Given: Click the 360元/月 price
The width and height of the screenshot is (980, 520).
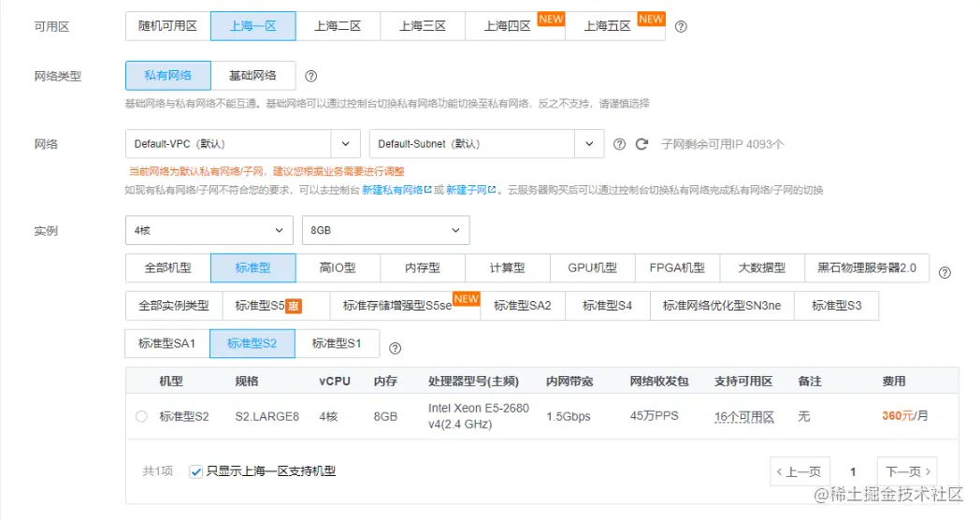Looking at the screenshot, I should (x=905, y=415).
